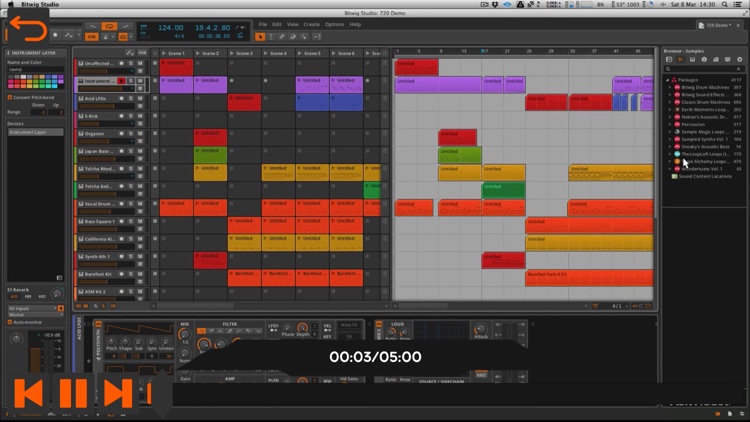Toggle the Auto-monitor checkbox
Screen dimensions: 750x422
pyautogui.click(x=10, y=322)
